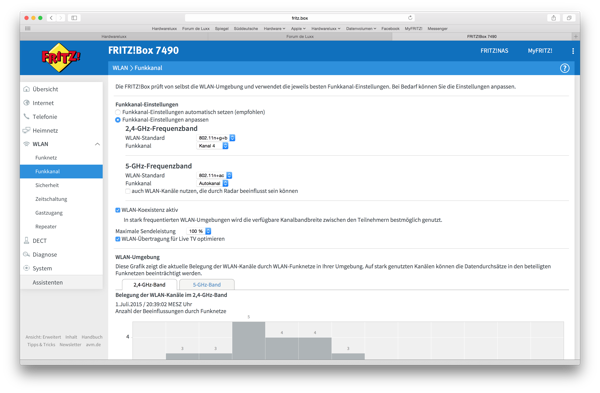Open the three-dot menu in header
The image size is (600, 393).
[573, 51]
